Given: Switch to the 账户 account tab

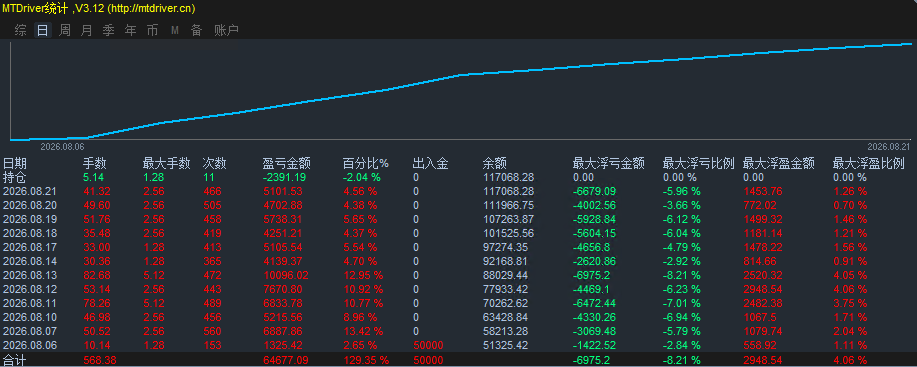Looking at the screenshot, I should click(226, 30).
